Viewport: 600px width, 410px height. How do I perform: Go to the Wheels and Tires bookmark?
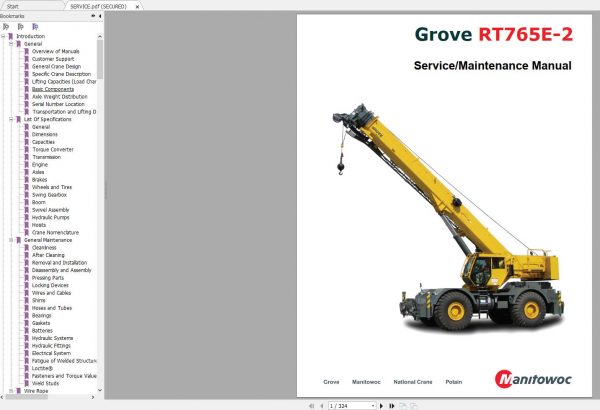(x=52, y=187)
